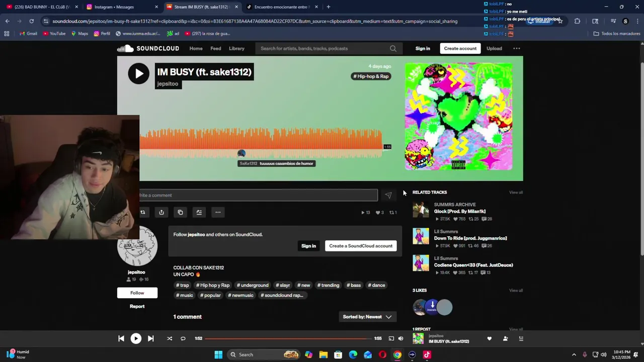Click the add to next up icon
Screen dimensions: 644x362
(199, 212)
